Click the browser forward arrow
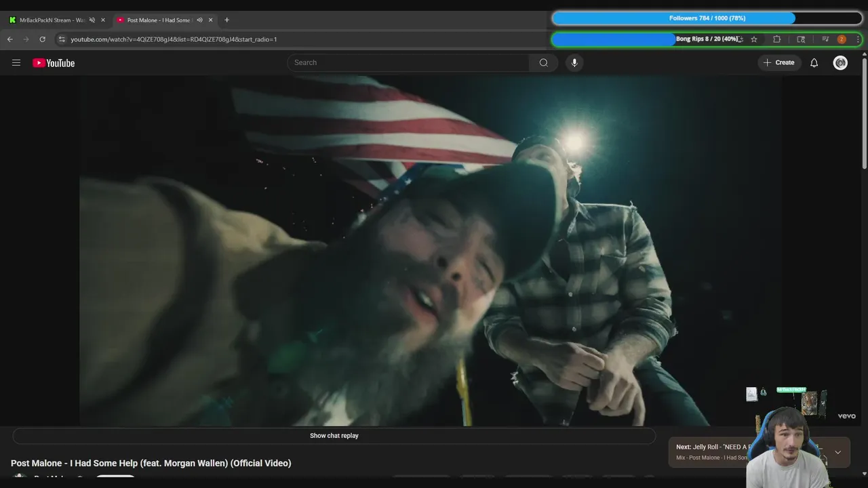The height and width of the screenshot is (488, 868). click(x=26, y=39)
